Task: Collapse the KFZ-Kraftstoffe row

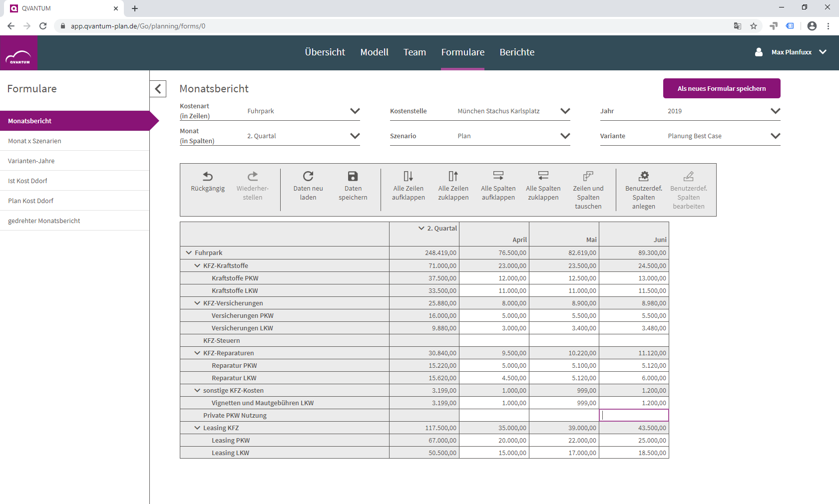Action: (197, 265)
